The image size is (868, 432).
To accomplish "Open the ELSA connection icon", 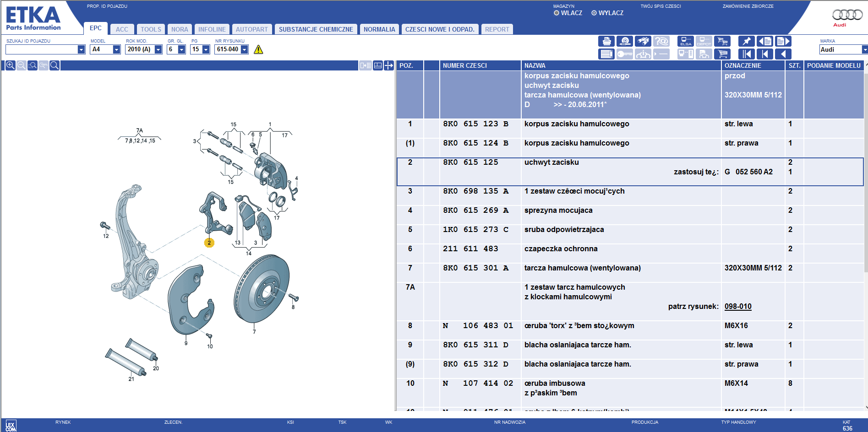I will click(x=686, y=41).
